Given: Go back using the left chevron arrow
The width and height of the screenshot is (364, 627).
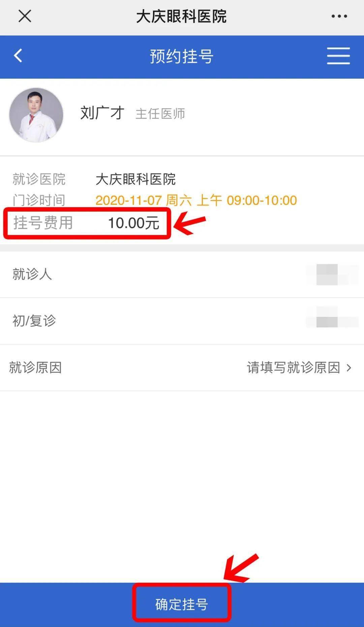Looking at the screenshot, I should [18, 56].
